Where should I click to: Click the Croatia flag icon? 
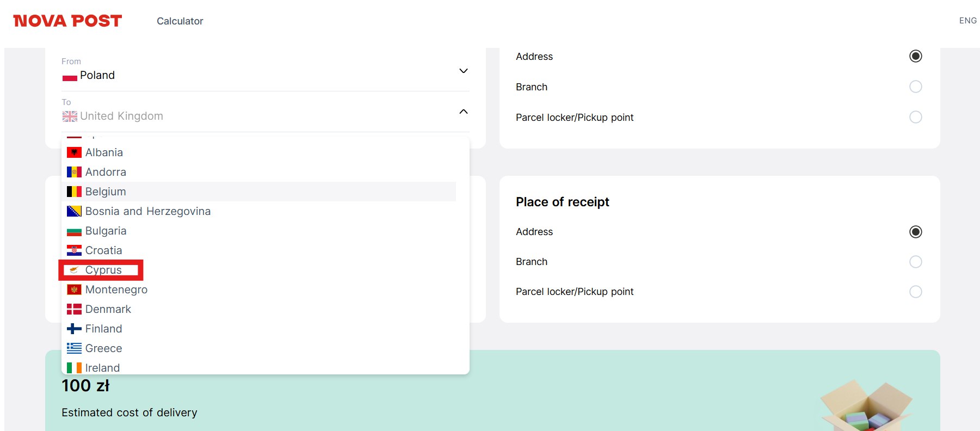click(74, 250)
